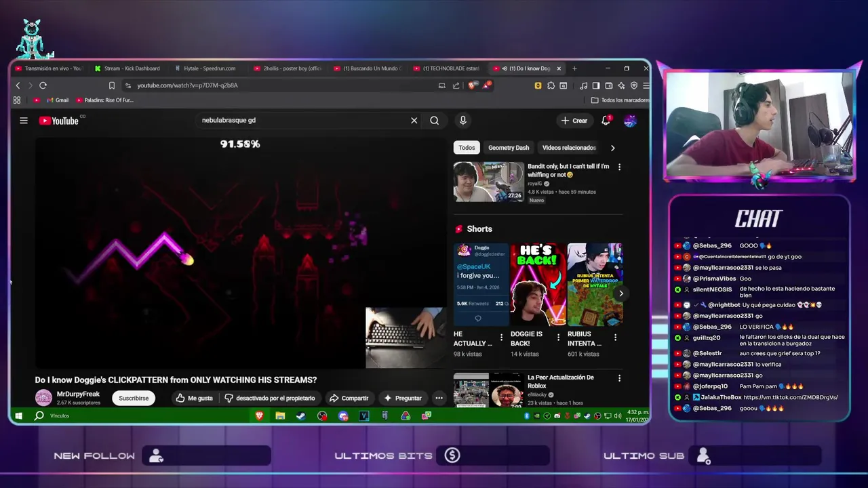This screenshot has width=868, height=488.
Task: Open options for DOGGIE IS BACK short
Action: click(559, 338)
